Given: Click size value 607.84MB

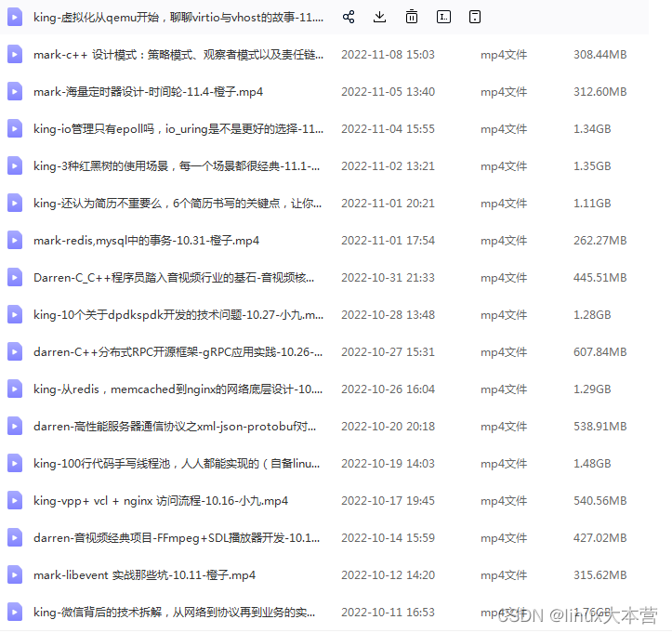Looking at the screenshot, I should (x=600, y=352).
